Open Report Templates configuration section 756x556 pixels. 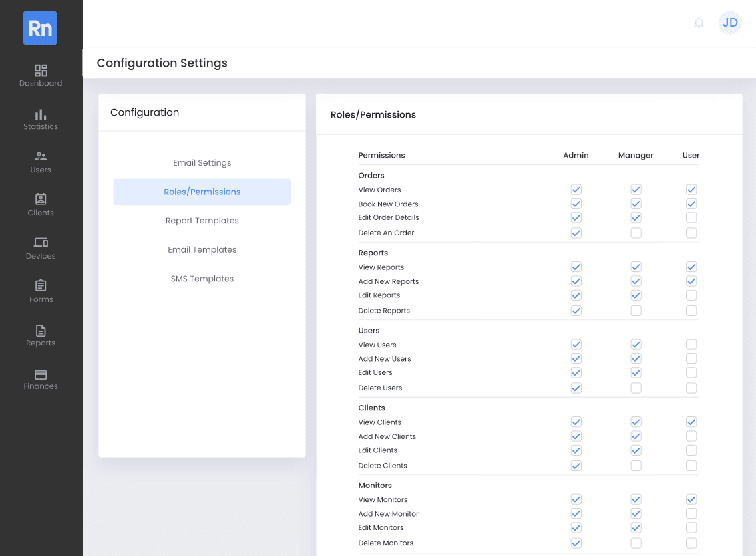click(x=202, y=221)
